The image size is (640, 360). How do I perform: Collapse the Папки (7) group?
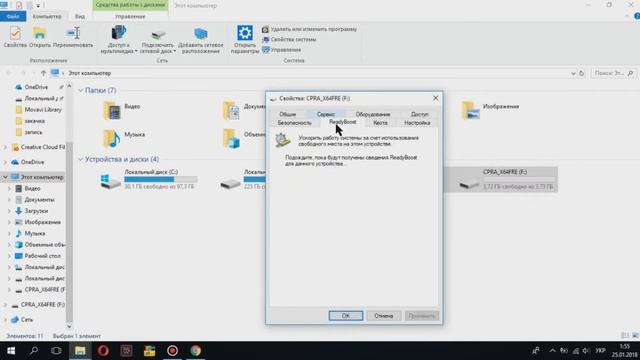click(80, 90)
